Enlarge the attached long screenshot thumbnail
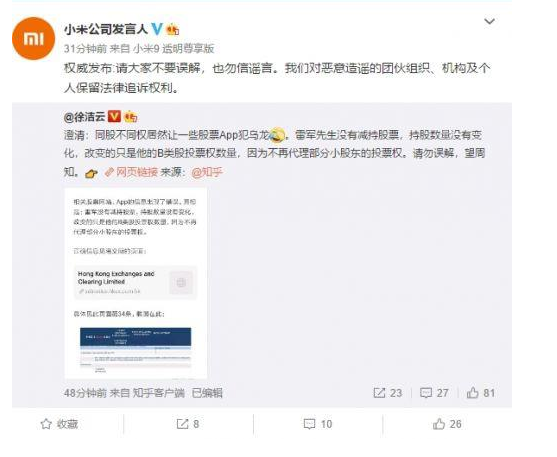 135,283
